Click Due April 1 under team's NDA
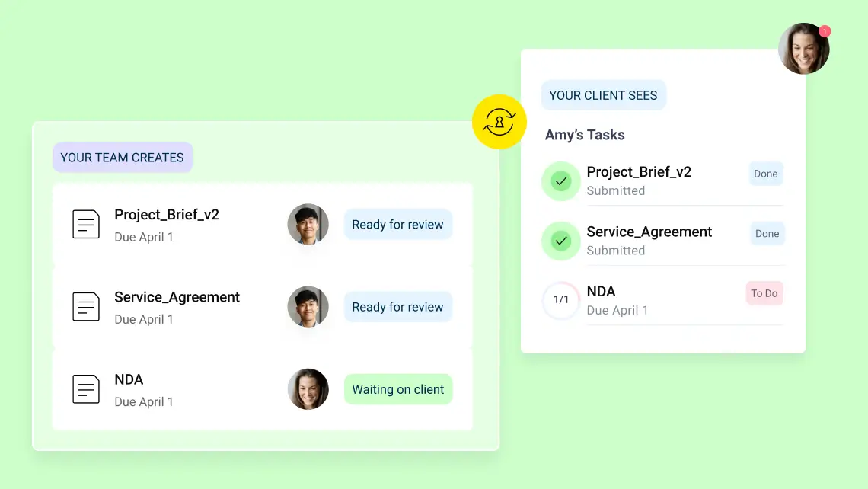The height and width of the screenshot is (489, 868). click(x=144, y=402)
